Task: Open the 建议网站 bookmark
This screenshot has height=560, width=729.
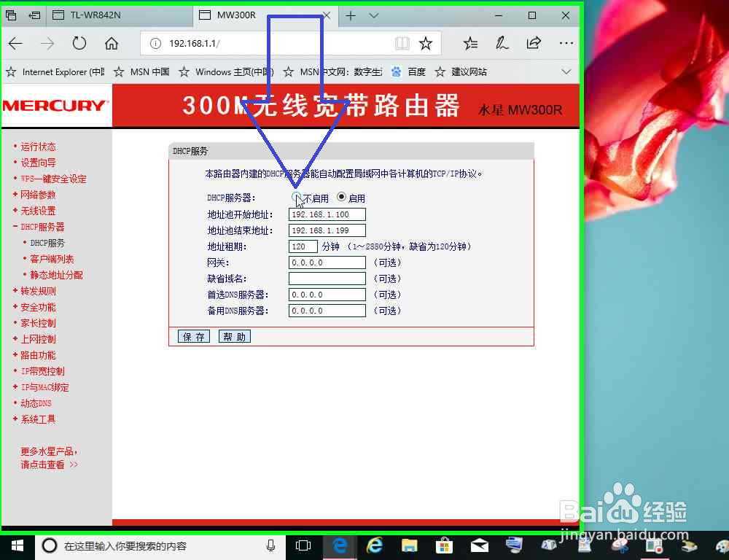Action: tap(461, 72)
